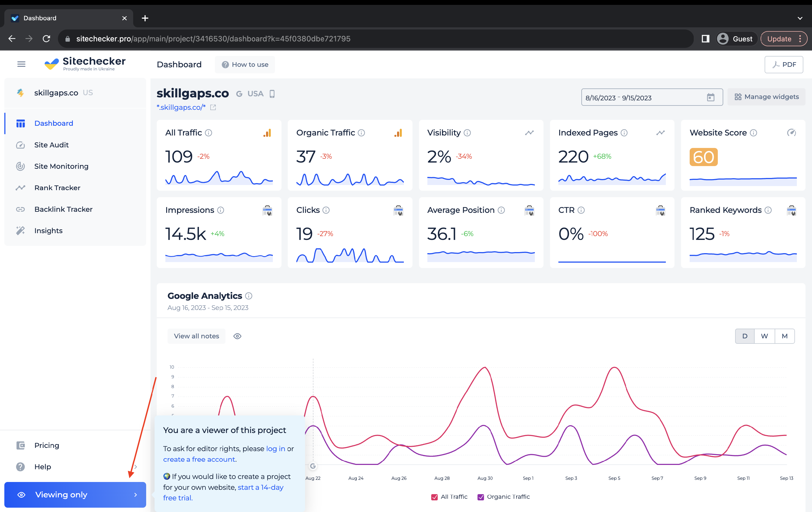
Task: Expand the tab search dropdown arrow
Action: pos(800,18)
